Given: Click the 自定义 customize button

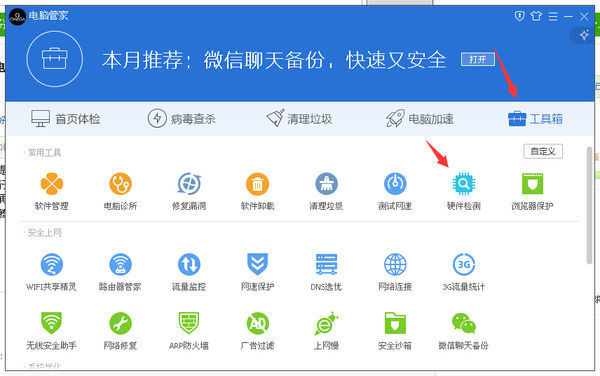Looking at the screenshot, I should tap(543, 151).
